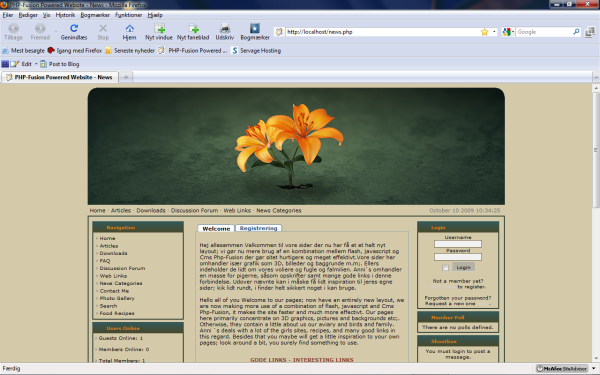The image size is (600, 375).
Task: Click the icon right of the search box
Action: 590,32
